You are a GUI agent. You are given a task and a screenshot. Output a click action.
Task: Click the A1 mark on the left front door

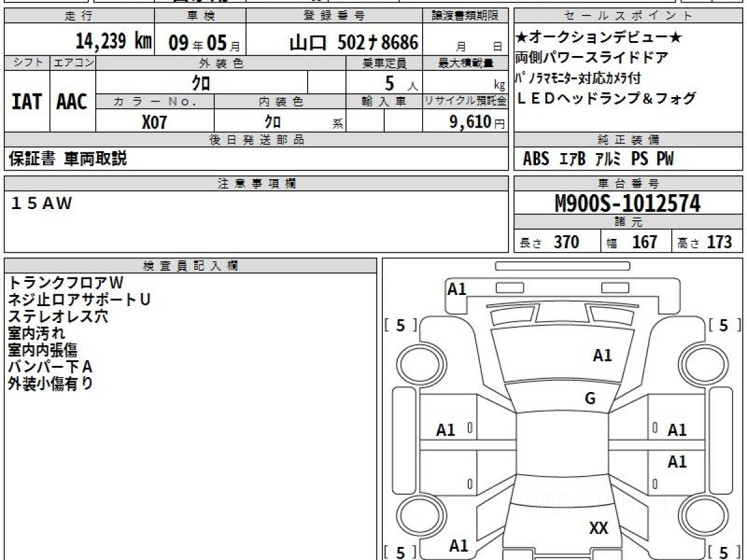pos(446,430)
